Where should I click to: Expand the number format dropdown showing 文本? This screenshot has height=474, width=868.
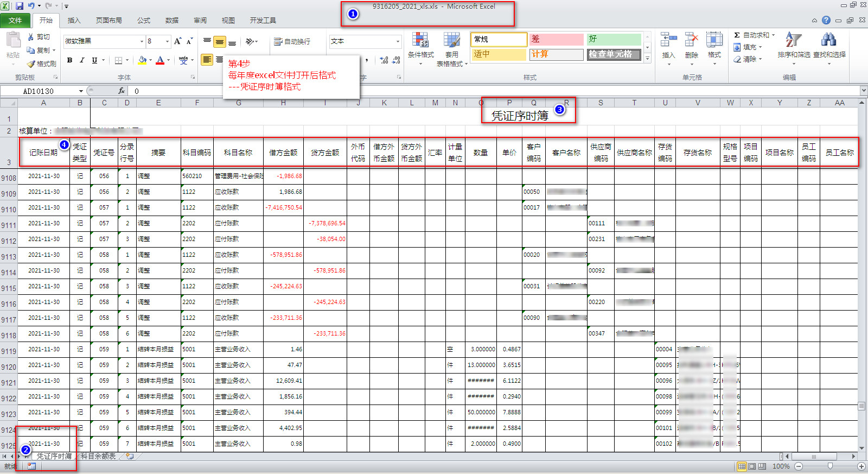click(397, 41)
